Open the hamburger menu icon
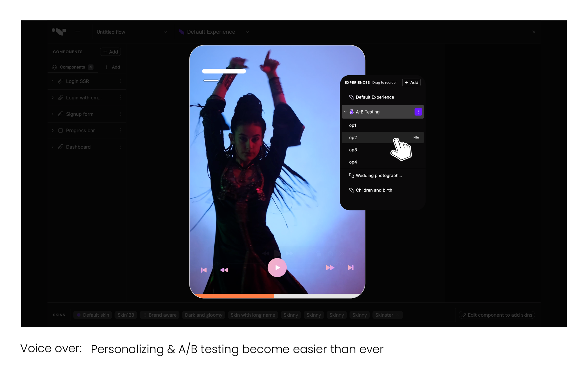The image size is (588, 376). tap(78, 32)
